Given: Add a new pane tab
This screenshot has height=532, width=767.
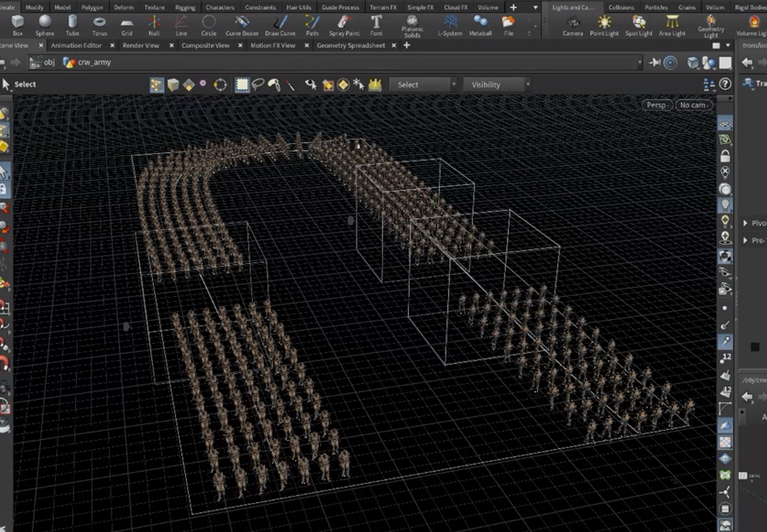Looking at the screenshot, I should pyautogui.click(x=407, y=45).
